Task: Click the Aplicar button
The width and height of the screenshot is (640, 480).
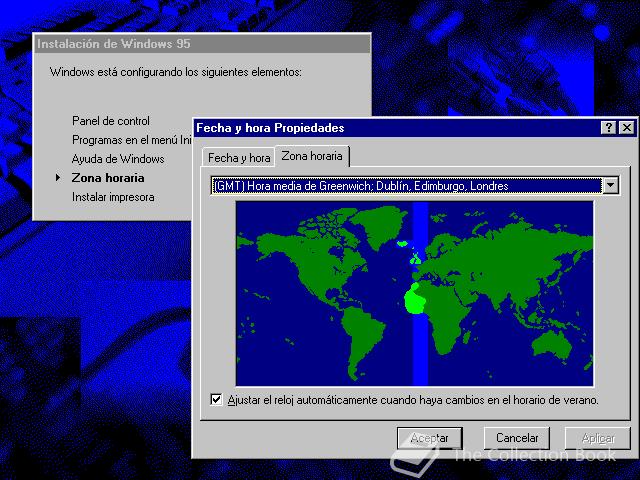Action: 598,438
